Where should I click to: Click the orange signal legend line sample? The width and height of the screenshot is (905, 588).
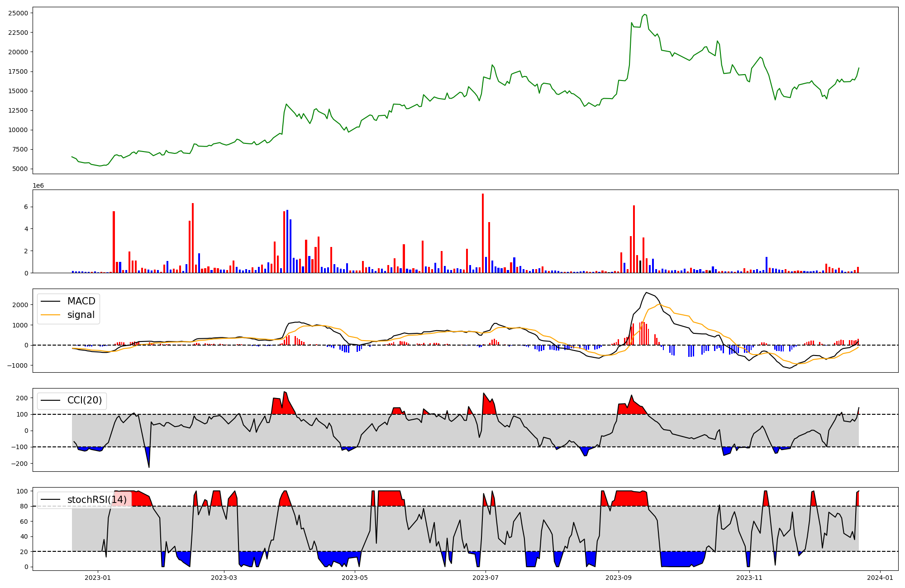coord(50,315)
